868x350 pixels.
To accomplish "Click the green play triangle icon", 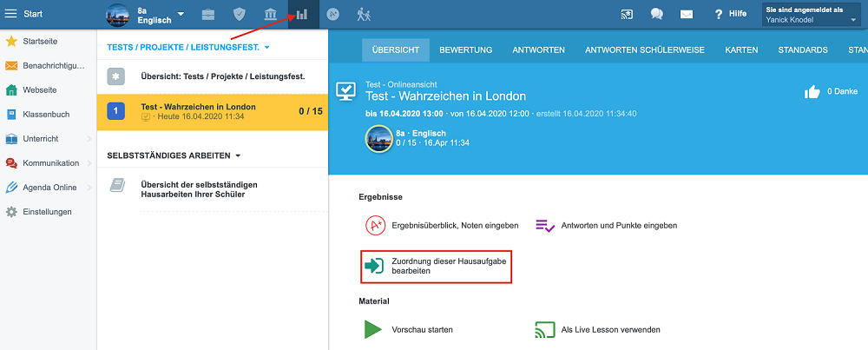I will [373, 329].
